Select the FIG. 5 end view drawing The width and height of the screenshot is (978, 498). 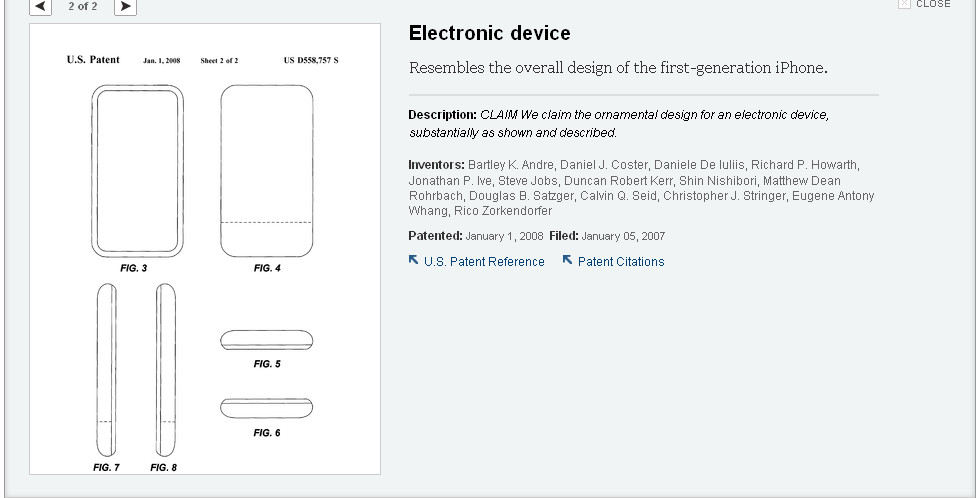click(267, 340)
